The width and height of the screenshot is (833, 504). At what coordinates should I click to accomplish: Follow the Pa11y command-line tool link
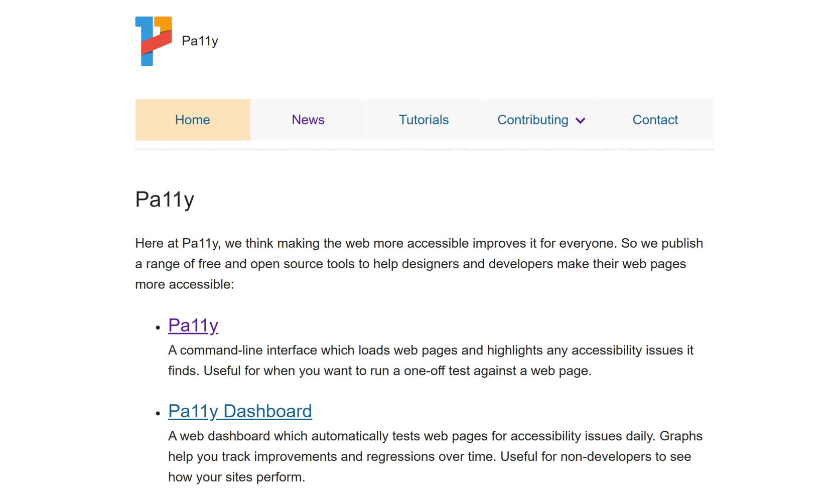pos(193,325)
